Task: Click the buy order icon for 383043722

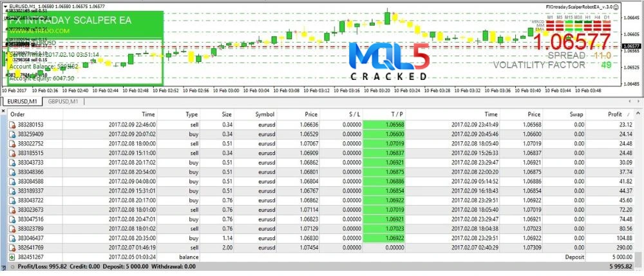Action: coord(12,201)
